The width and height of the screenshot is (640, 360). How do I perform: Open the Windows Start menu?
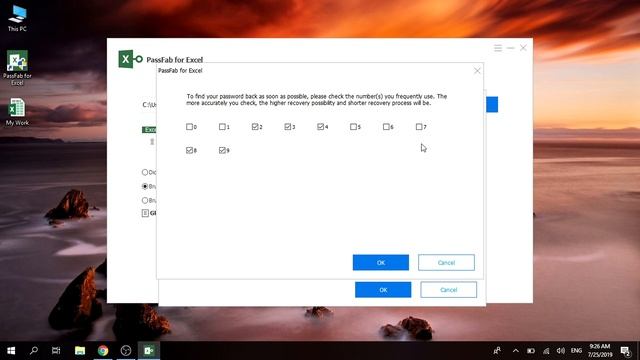11,351
